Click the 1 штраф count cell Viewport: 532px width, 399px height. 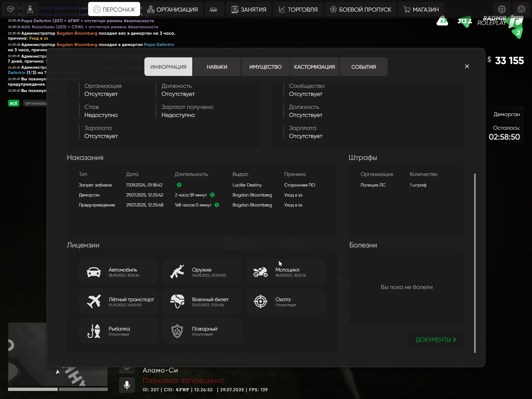point(418,185)
